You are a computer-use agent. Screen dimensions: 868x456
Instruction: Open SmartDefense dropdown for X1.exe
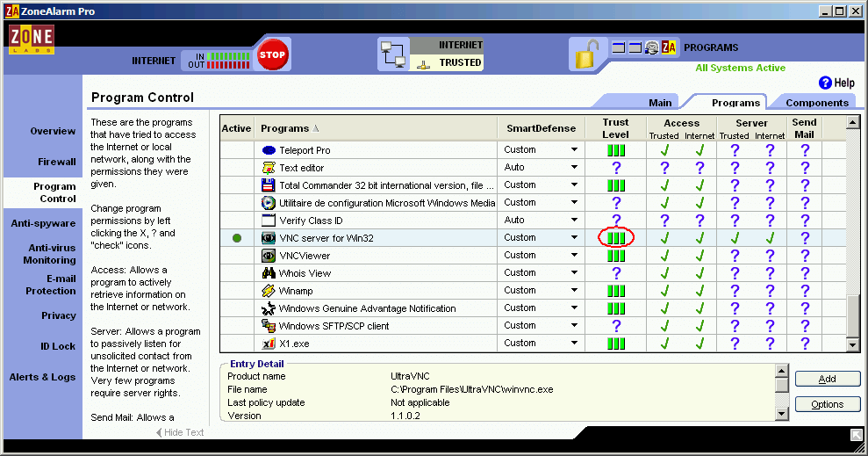574,343
